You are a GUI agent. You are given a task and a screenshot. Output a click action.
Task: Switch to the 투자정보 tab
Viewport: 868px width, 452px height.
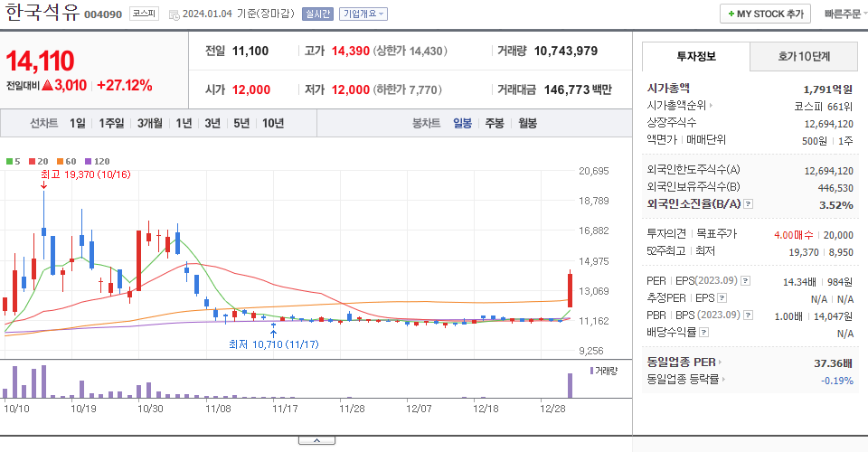(x=696, y=56)
